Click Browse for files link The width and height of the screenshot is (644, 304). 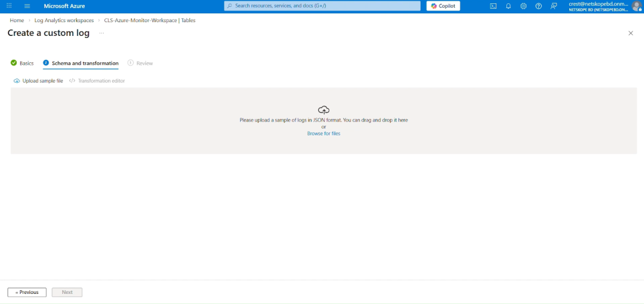click(324, 133)
